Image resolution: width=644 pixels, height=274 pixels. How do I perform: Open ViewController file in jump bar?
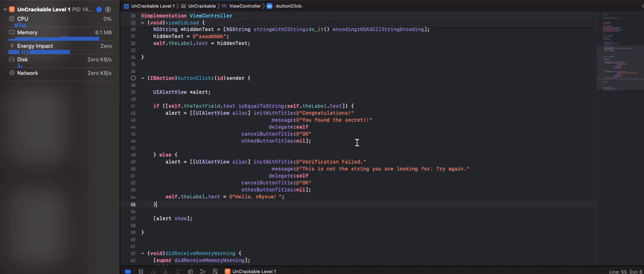tap(245, 6)
